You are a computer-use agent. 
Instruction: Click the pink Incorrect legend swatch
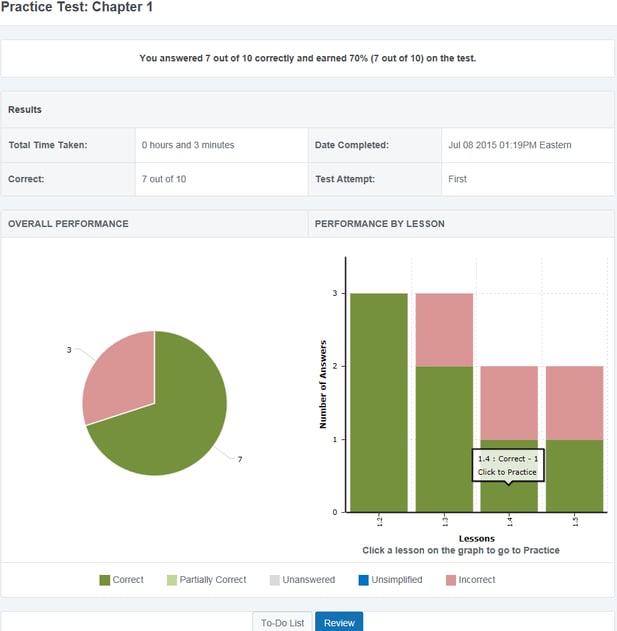point(451,580)
